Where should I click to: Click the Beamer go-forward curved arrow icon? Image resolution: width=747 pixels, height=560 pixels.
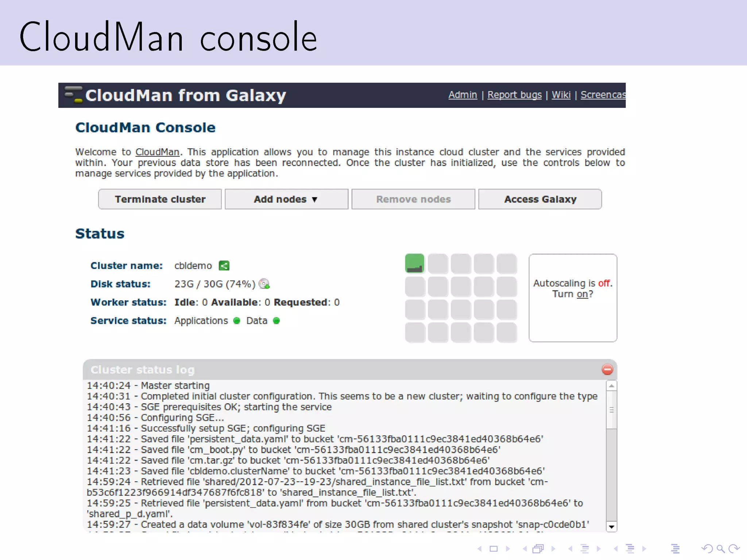pos(734,549)
